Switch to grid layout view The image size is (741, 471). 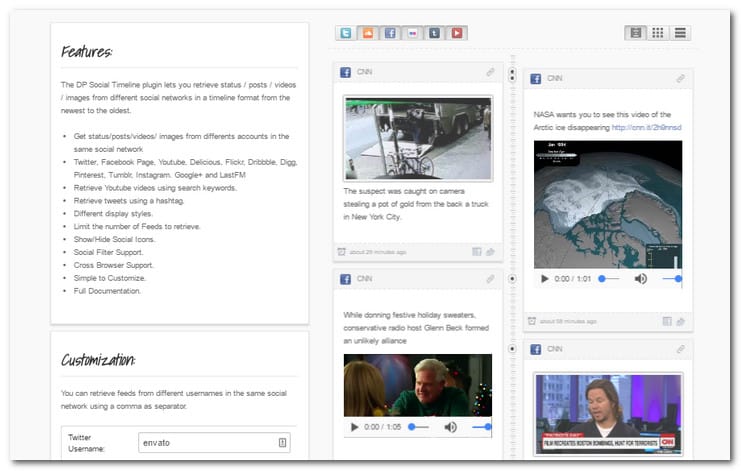point(658,33)
